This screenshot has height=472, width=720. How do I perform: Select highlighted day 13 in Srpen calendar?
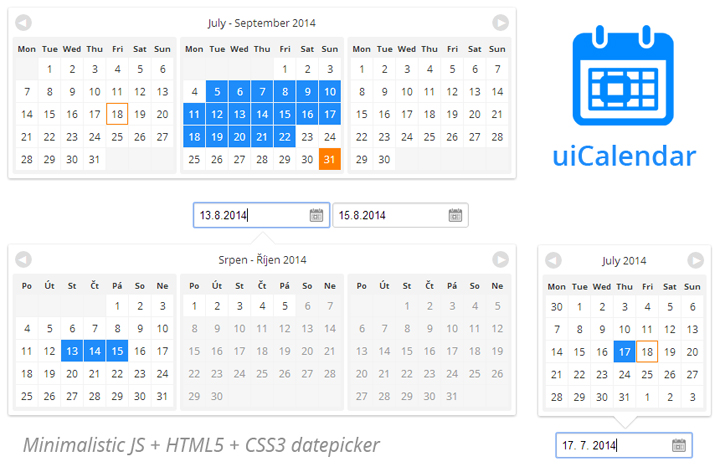coord(72,351)
